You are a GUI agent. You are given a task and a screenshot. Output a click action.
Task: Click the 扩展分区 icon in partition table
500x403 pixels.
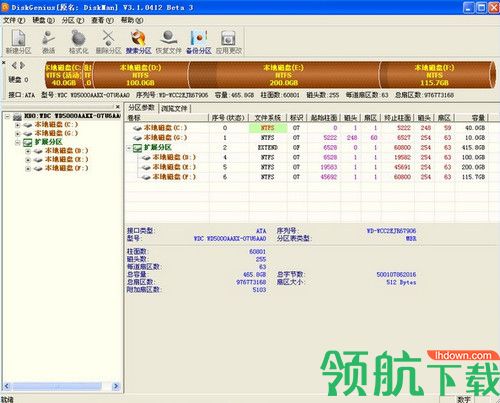click(137, 148)
